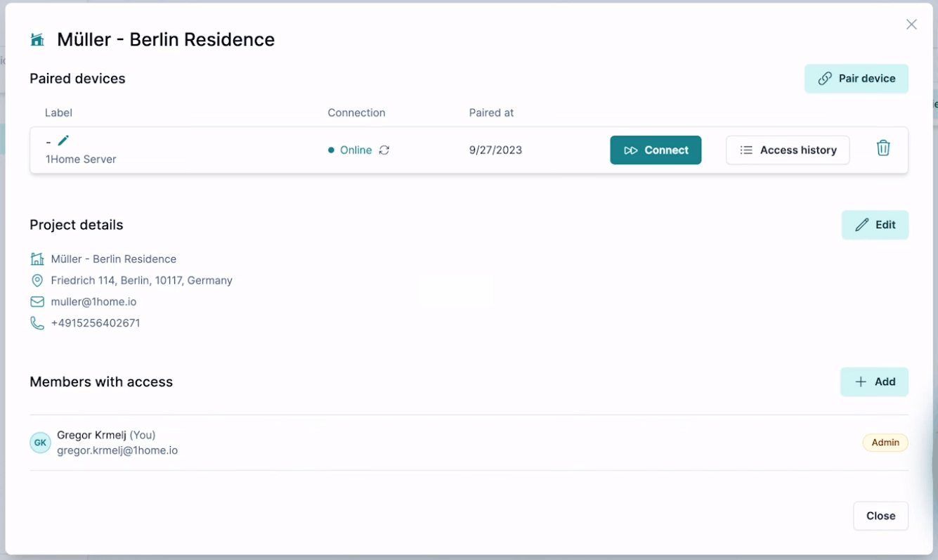The height and width of the screenshot is (560, 938).
Task: Click the Müller - Berlin Residence dialog title
Action: 166,39
